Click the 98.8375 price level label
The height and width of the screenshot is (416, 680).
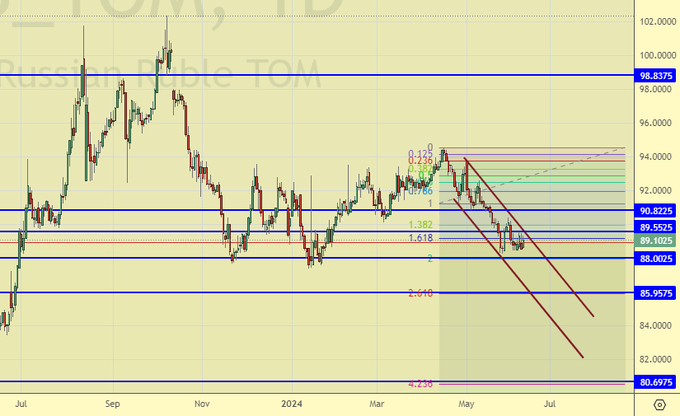click(x=657, y=76)
